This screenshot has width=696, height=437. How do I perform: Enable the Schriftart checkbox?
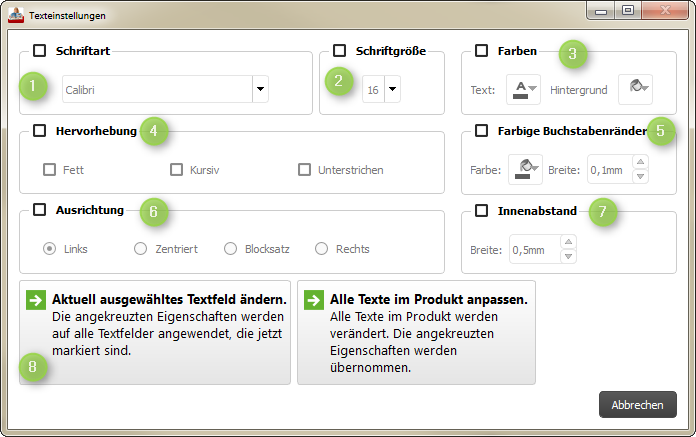point(40,50)
